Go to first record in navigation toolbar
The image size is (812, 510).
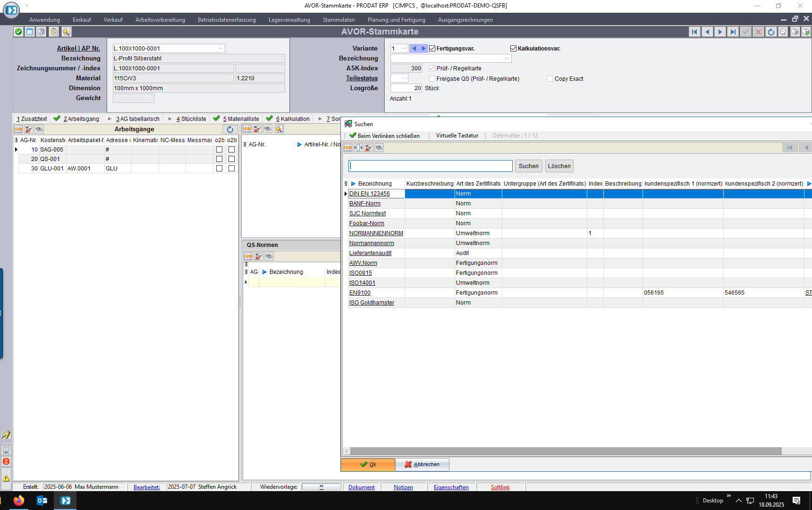(694, 32)
